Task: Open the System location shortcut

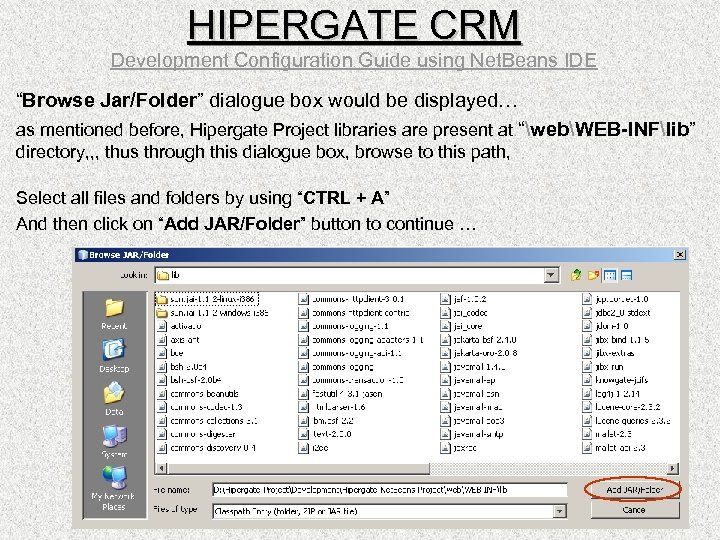Action: pyautogui.click(x=114, y=441)
